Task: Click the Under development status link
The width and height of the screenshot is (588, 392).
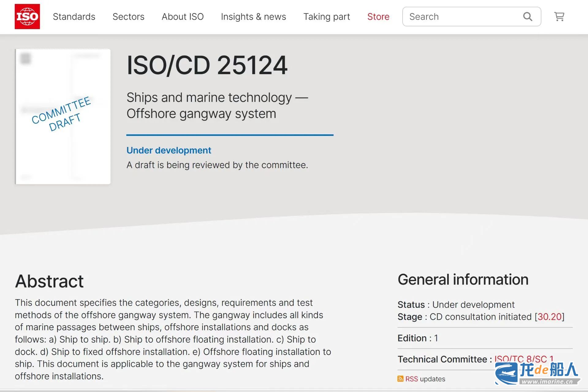Action: pos(169,150)
